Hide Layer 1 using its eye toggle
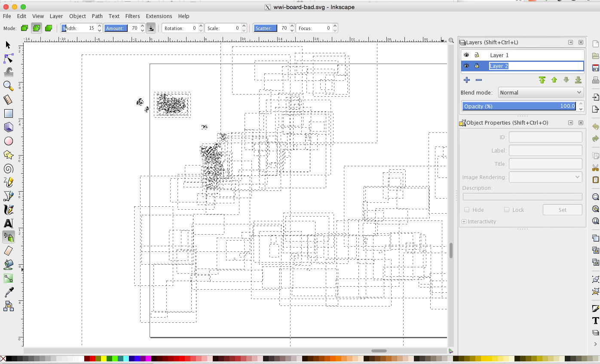This screenshot has height=364, width=600. pos(466,55)
